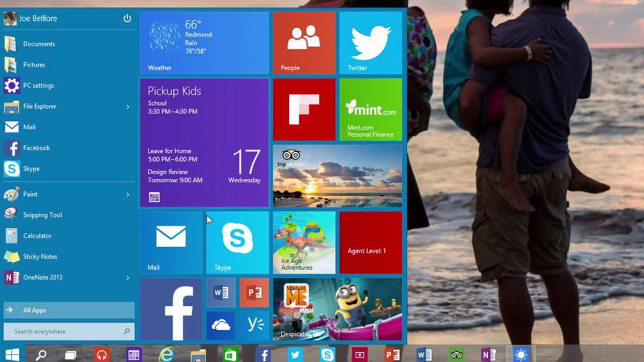Expand the Paint submenu arrow

pos(128,194)
